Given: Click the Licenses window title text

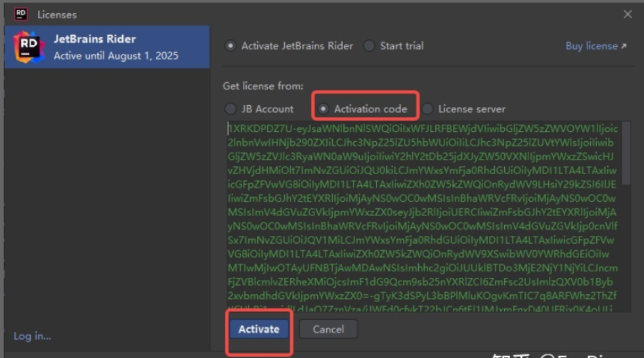Looking at the screenshot, I should (56, 14).
